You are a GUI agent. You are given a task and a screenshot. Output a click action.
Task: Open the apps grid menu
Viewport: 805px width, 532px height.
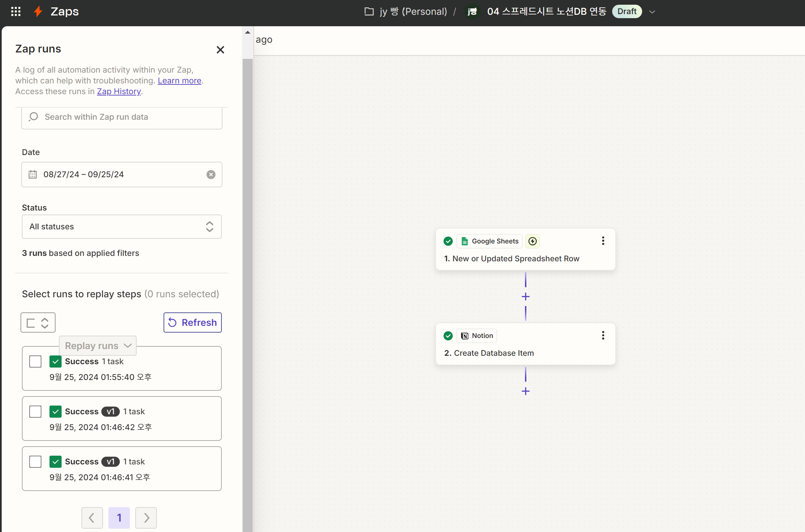click(x=16, y=11)
